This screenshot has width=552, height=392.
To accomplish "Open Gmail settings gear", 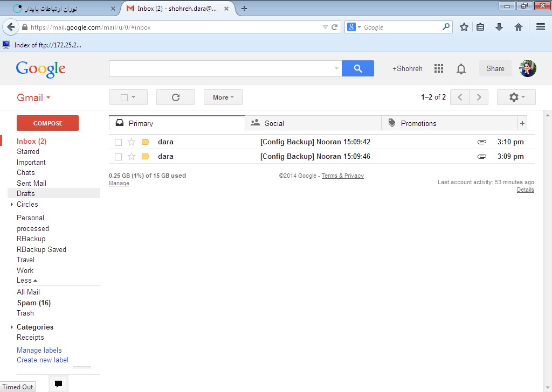I will tap(516, 97).
